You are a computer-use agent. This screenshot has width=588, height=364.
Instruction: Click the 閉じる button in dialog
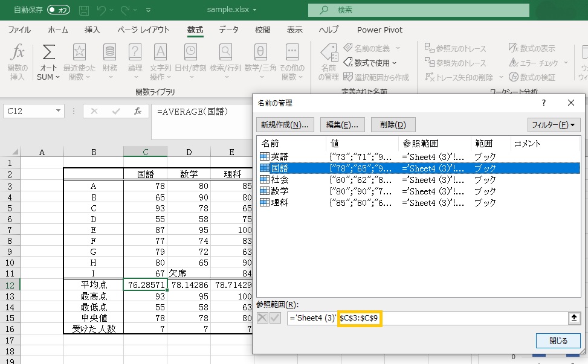(558, 340)
